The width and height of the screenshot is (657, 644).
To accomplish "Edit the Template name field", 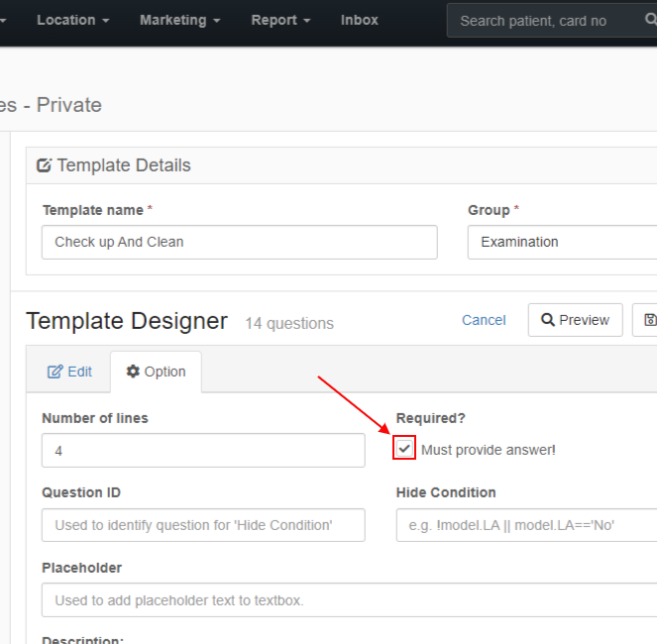I will click(239, 242).
